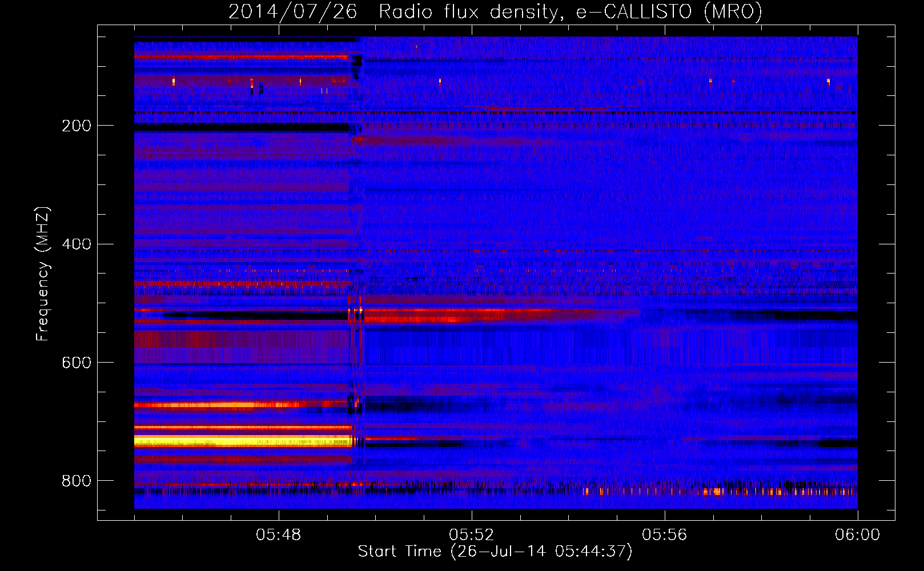Screen dimensions: 924x571
Task: Click the 05:52 time tick label
Action: tap(471, 535)
